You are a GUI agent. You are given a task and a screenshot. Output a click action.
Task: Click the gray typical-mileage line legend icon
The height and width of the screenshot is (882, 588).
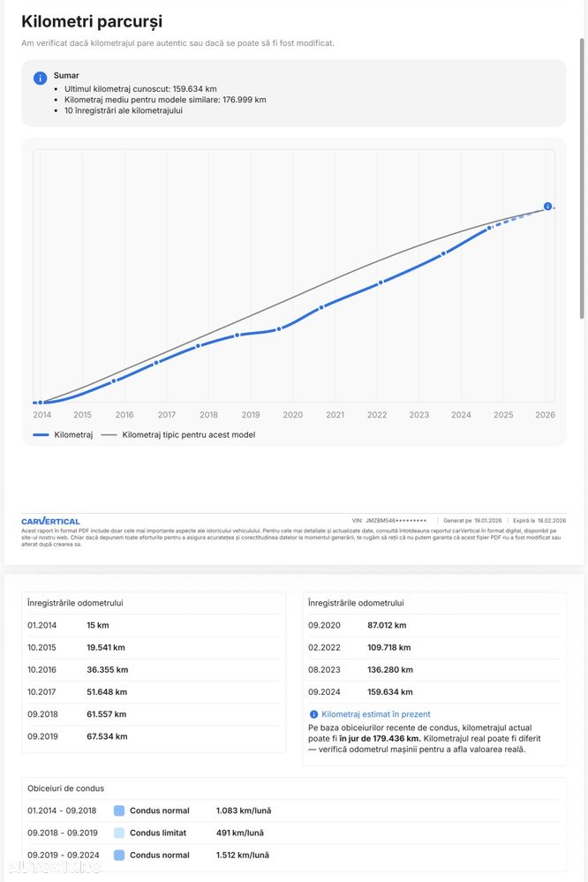pos(109,435)
